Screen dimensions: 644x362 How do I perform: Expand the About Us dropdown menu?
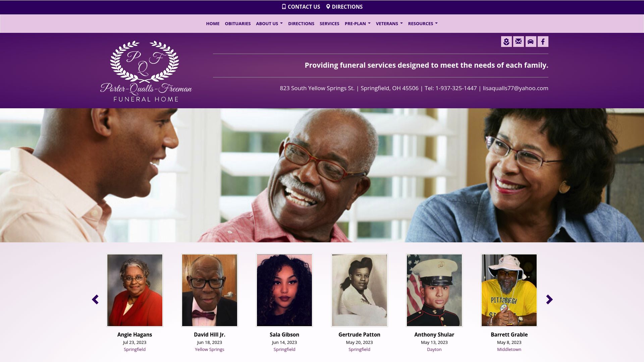click(x=269, y=23)
